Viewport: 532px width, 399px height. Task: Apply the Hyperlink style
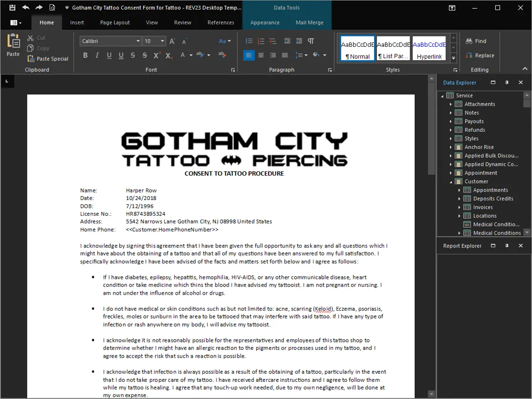point(429,49)
